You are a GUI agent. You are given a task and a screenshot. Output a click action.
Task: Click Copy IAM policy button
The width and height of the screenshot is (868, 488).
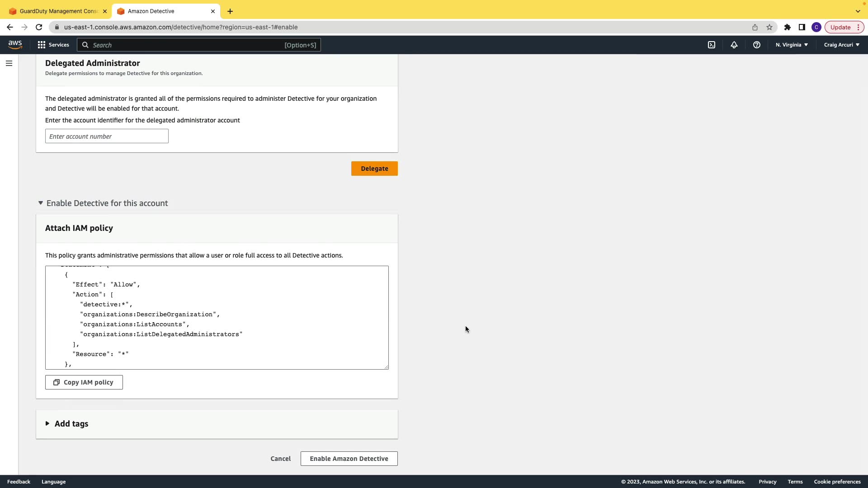coord(84,382)
